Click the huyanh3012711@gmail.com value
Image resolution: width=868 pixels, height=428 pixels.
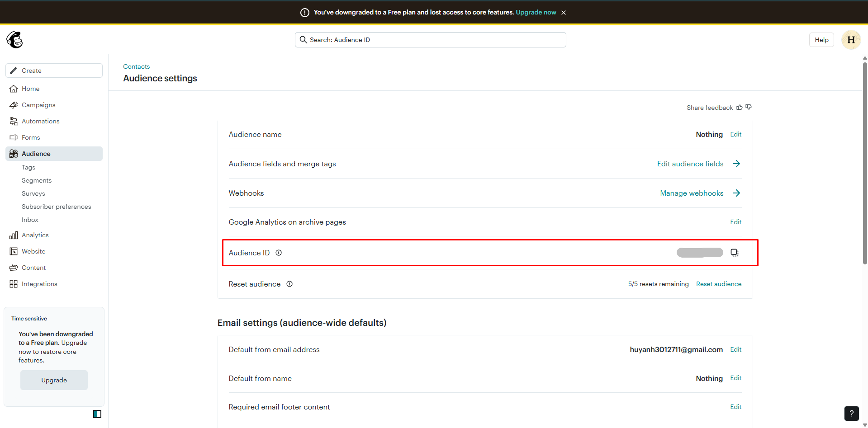pyautogui.click(x=676, y=349)
